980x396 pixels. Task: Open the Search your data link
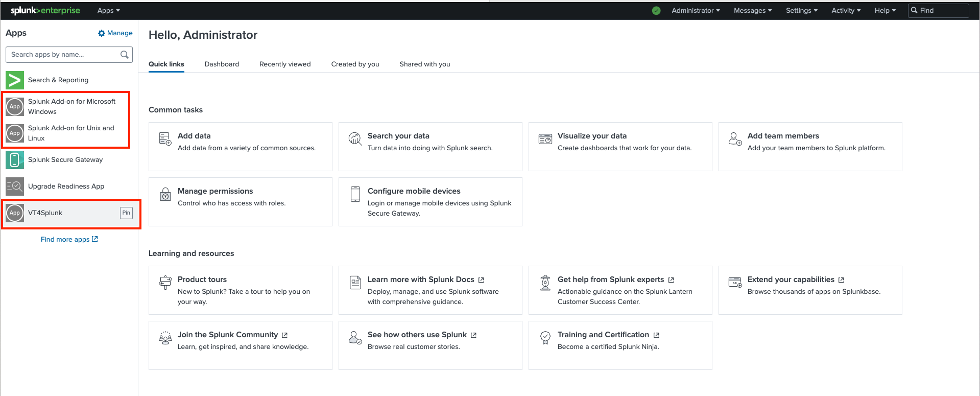click(x=398, y=136)
